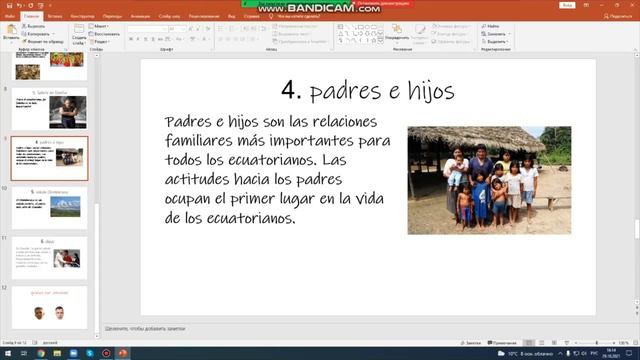640x360 pixels.
Task: Toggle Underline formatting in Font group
Action: (x=146, y=39)
